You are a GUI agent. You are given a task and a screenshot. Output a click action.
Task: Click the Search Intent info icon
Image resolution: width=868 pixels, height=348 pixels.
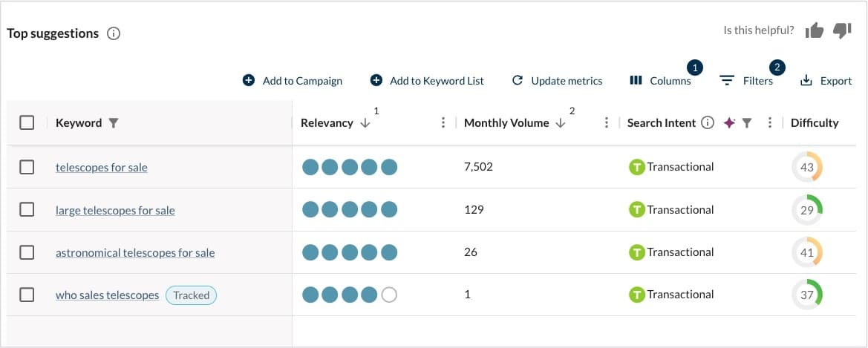[x=708, y=123]
